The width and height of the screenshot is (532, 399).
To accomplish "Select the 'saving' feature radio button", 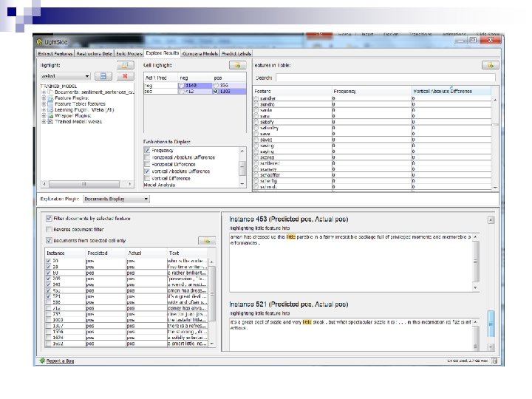I will [x=256, y=146].
